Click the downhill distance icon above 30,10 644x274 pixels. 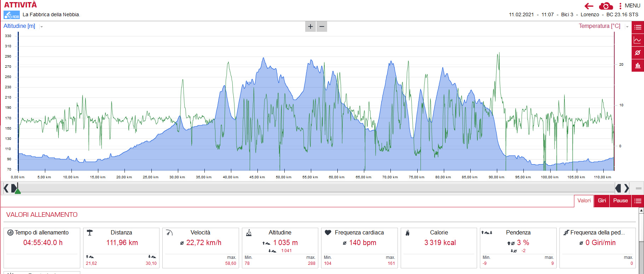[x=152, y=257]
